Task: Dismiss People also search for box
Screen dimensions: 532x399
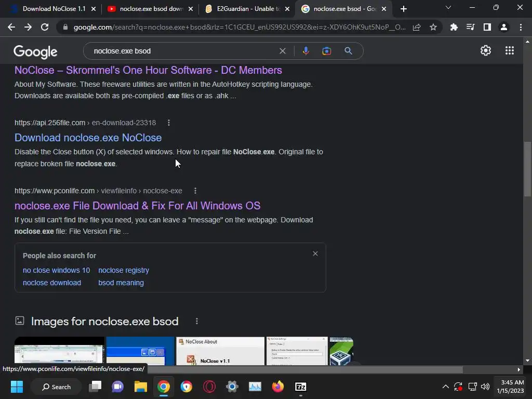Action: tap(315, 254)
